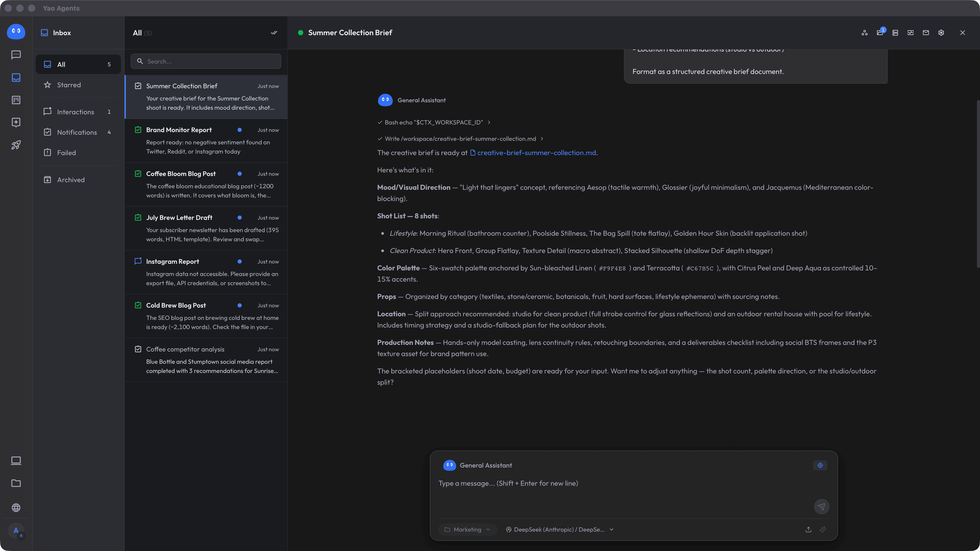Select the Archived filter
Viewport: 980px width, 551px height.
78,180
